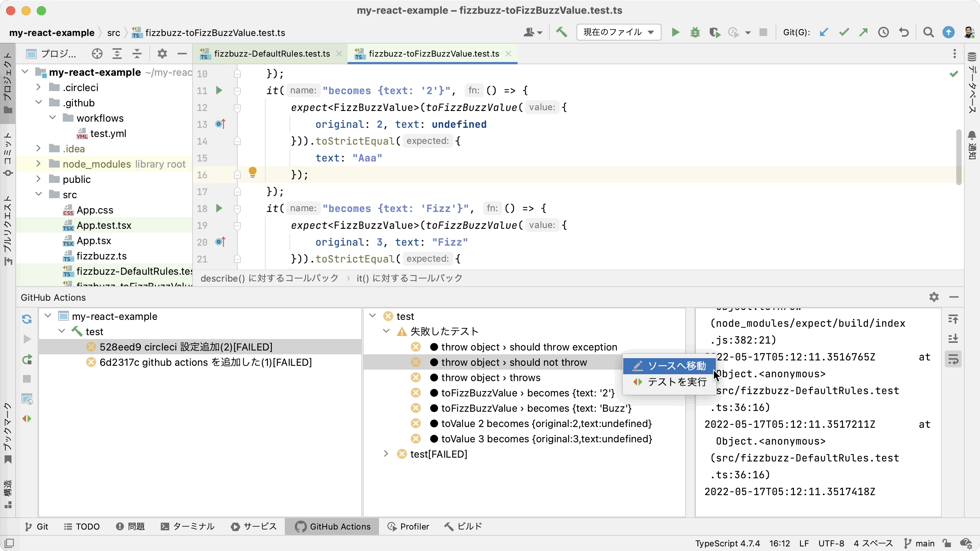Click the IDE update blue arrow icon
Image resolution: width=980 pixels, height=551 pixels.
click(x=949, y=33)
